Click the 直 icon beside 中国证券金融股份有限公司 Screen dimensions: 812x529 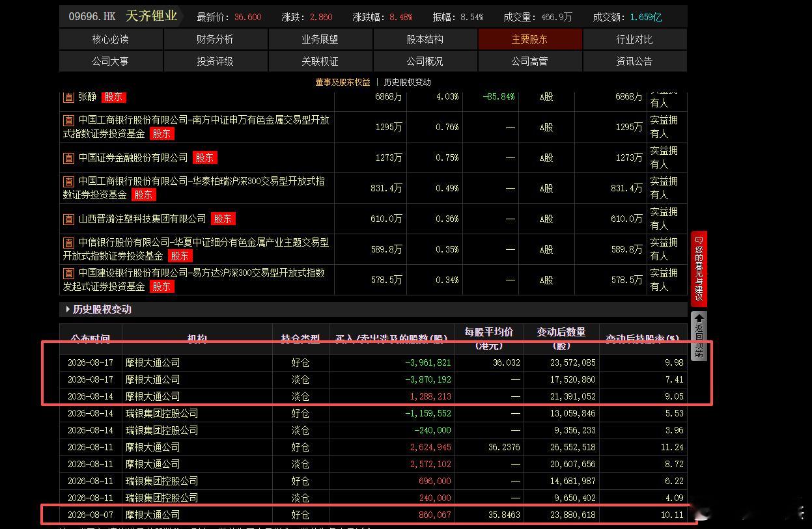(68, 158)
